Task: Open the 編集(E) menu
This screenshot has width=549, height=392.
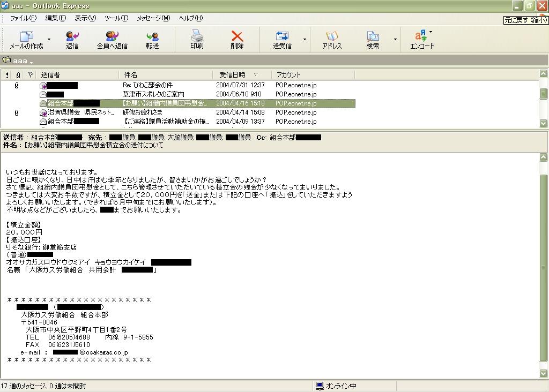Action: pyautogui.click(x=56, y=18)
